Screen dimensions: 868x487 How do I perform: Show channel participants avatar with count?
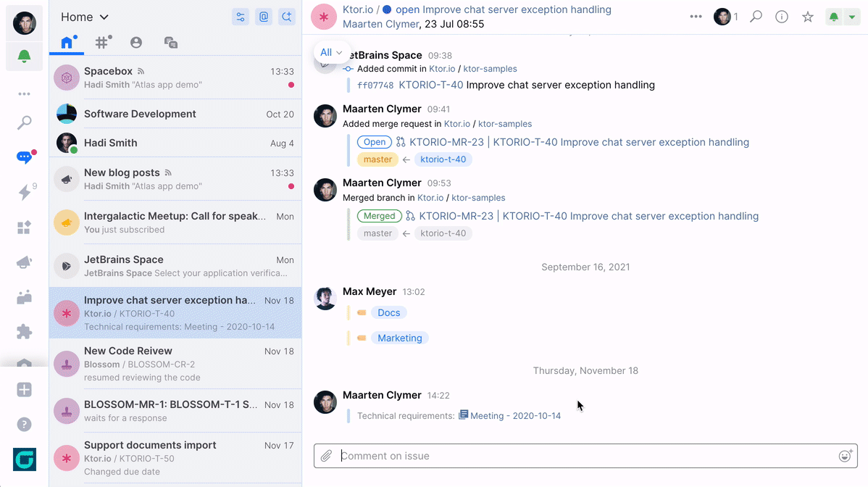pyautogui.click(x=726, y=17)
